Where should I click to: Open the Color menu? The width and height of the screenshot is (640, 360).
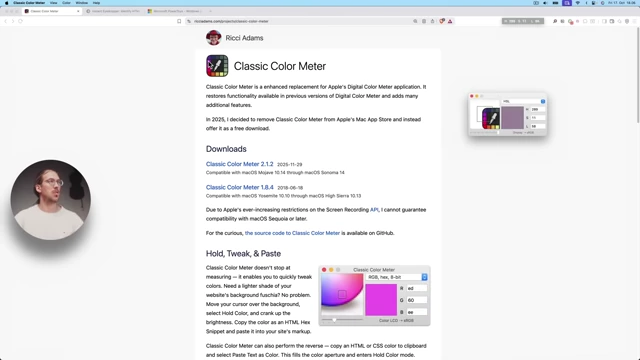[66, 3]
